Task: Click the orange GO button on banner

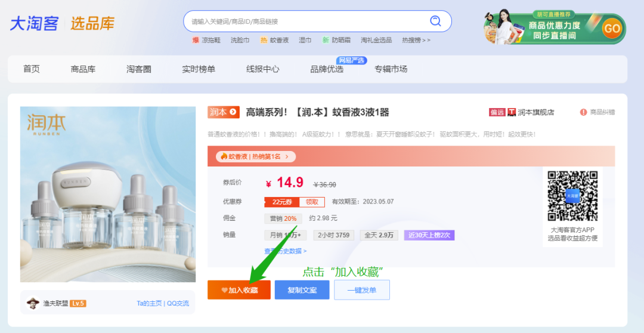Action: pyautogui.click(x=612, y=29)
